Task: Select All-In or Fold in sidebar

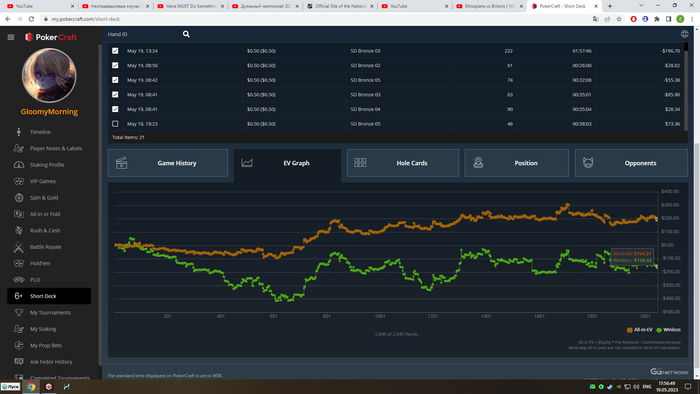Action: tap(45, 214)
